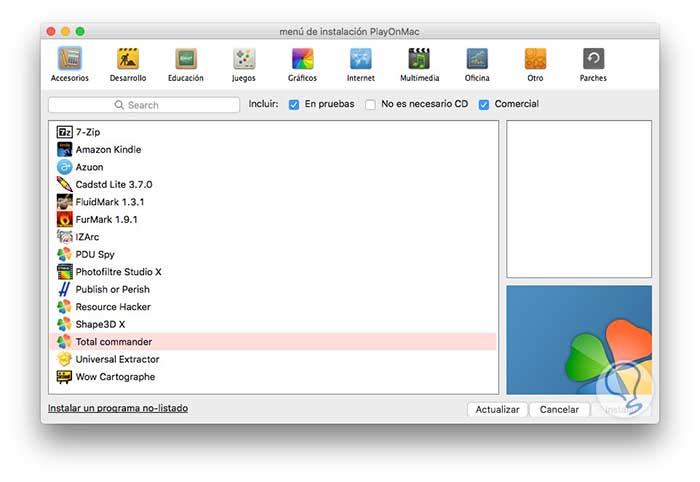700x482 pixels.
Task: Click the FurMark 1.9.1 flame icon
Action: click(64, 219)
